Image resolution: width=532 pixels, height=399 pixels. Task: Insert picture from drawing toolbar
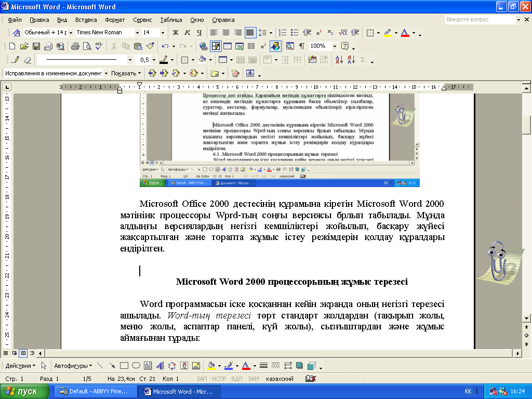[196, 366]
